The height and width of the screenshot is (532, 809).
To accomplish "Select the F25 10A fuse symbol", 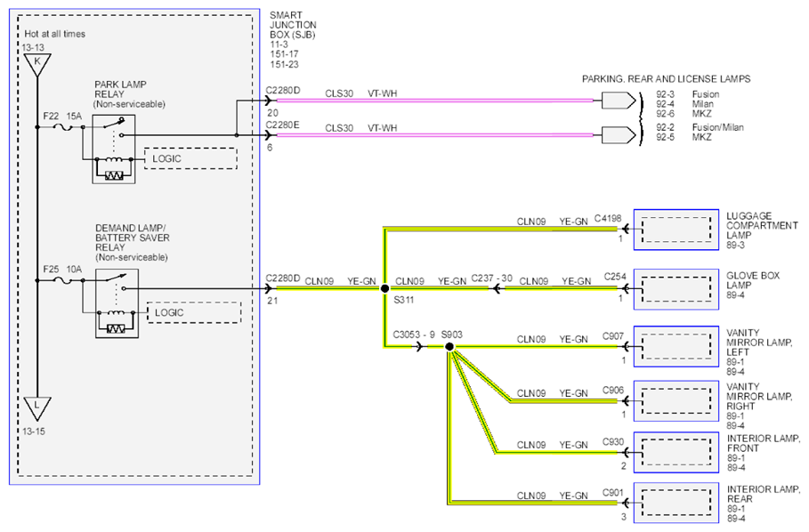I will 64,280.
